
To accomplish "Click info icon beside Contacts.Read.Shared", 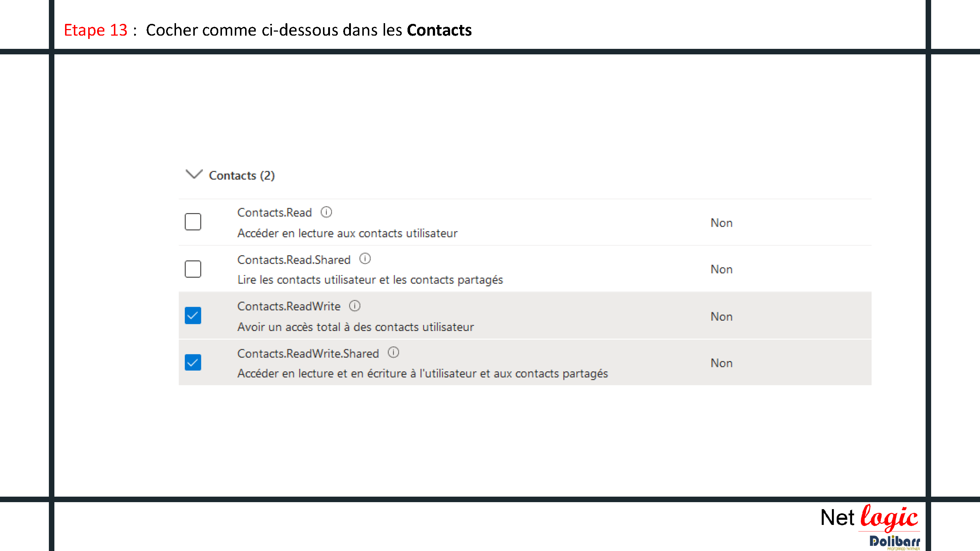I will coord(365,259).
